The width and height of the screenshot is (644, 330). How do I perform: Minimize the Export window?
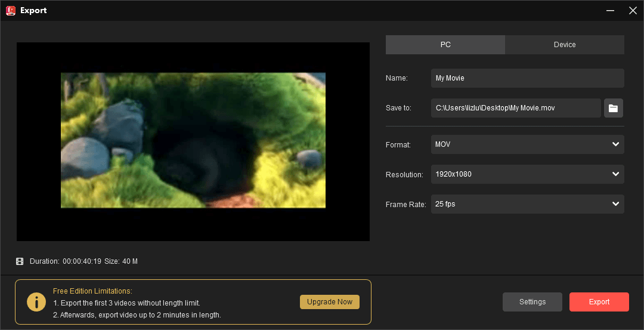point(611,11)
